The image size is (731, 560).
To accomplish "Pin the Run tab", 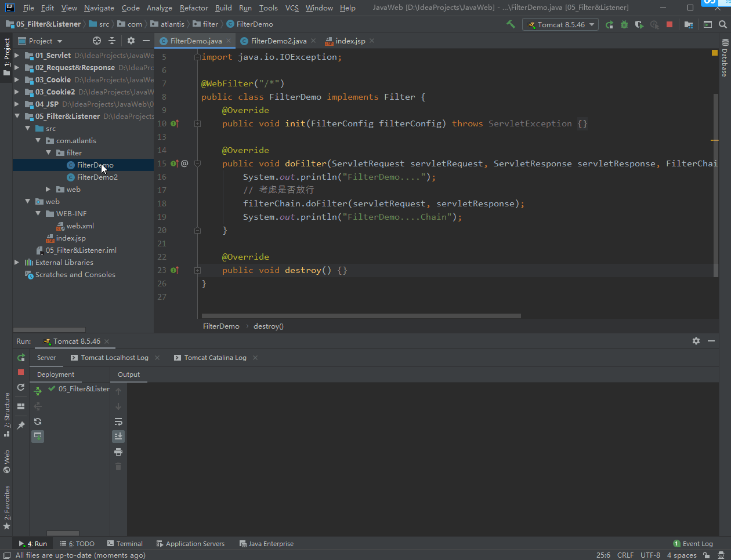I will point(21,425).
